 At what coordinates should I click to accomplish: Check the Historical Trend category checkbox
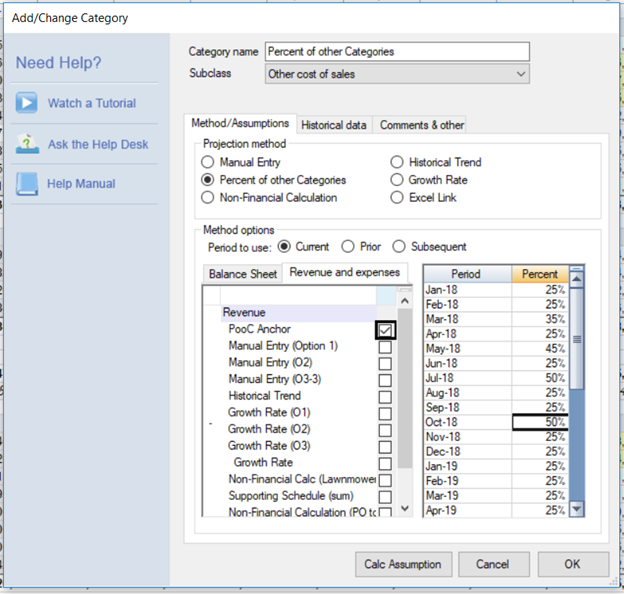(385, 397)
